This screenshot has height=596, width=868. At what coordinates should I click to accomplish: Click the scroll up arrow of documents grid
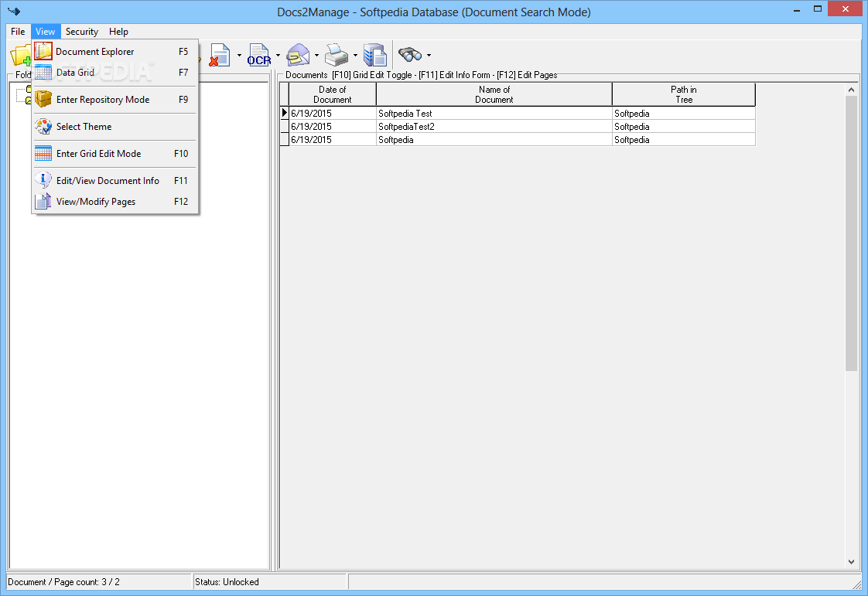coord(852,90)
